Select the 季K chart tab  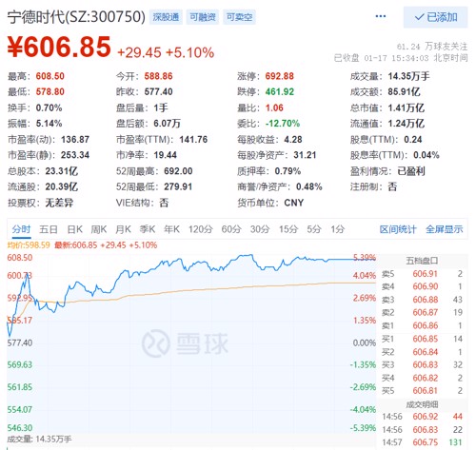click(x=148, y=229)
